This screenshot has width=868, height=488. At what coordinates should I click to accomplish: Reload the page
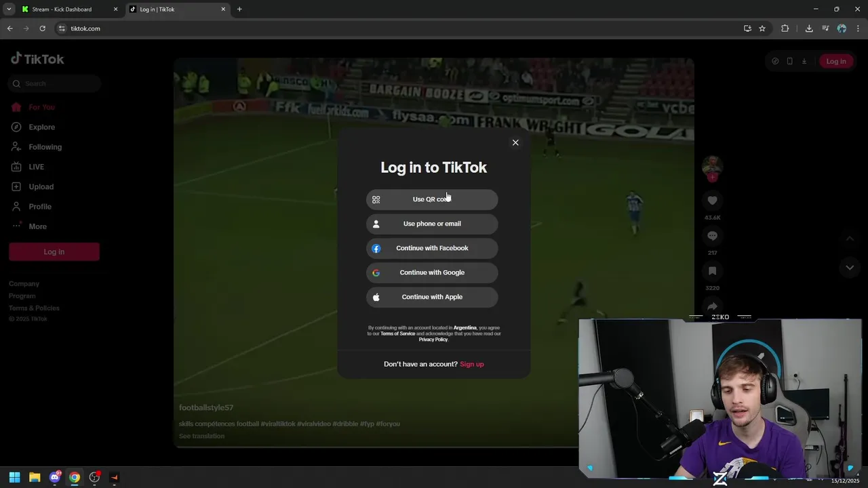[42, 28]
